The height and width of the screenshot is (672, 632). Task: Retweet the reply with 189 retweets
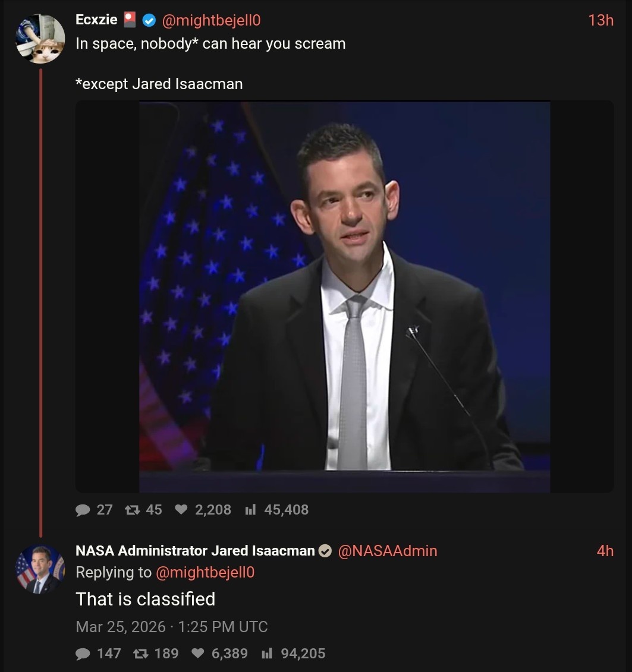coord(141,654)
